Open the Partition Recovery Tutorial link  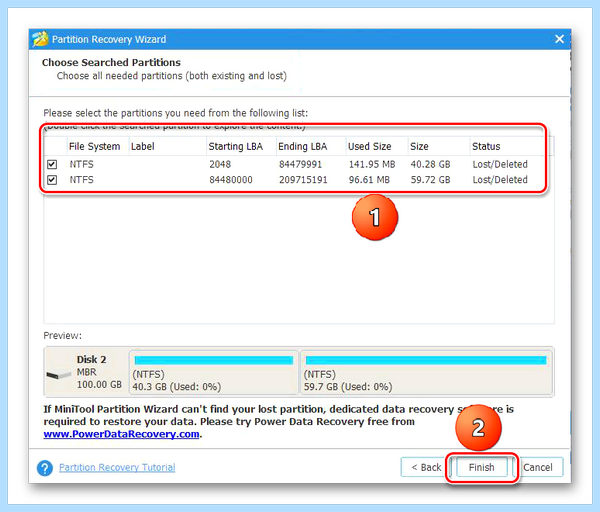click(x=117, y=468)
